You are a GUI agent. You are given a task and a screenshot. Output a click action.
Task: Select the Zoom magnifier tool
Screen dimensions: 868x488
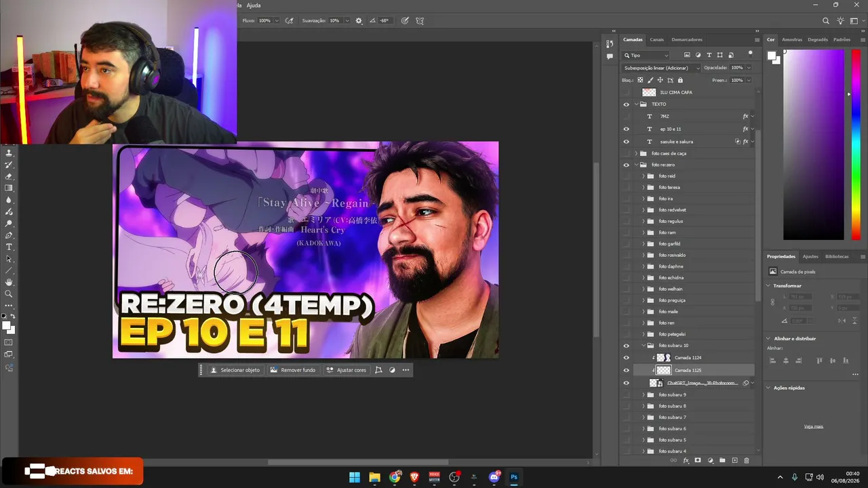pos(9,294)
